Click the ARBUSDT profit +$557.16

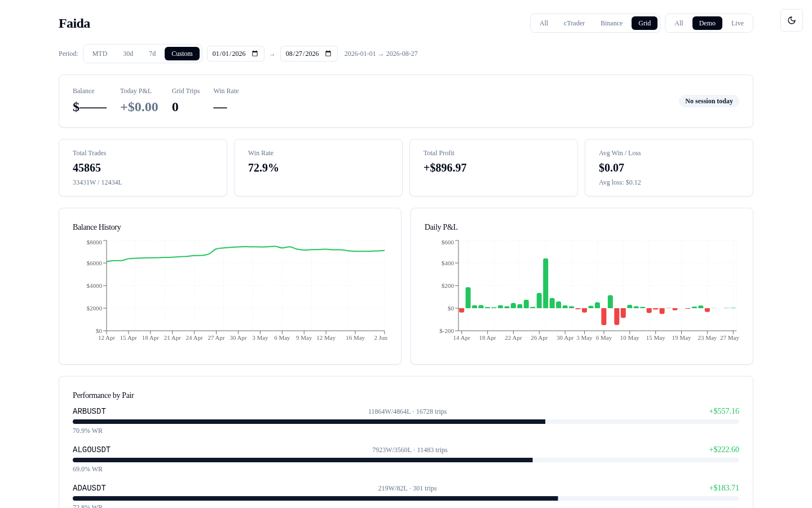coord(724,411)
